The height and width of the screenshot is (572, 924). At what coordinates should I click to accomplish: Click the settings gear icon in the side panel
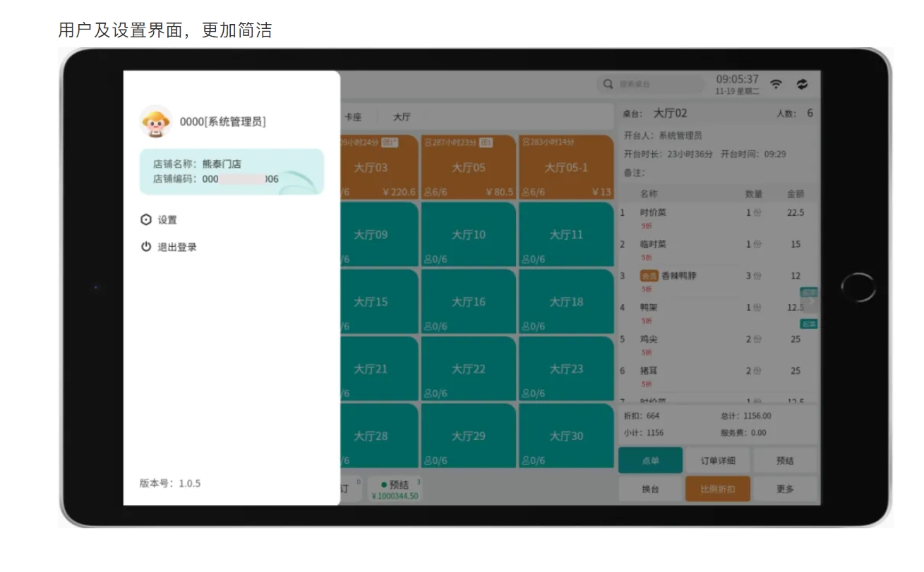146,220
